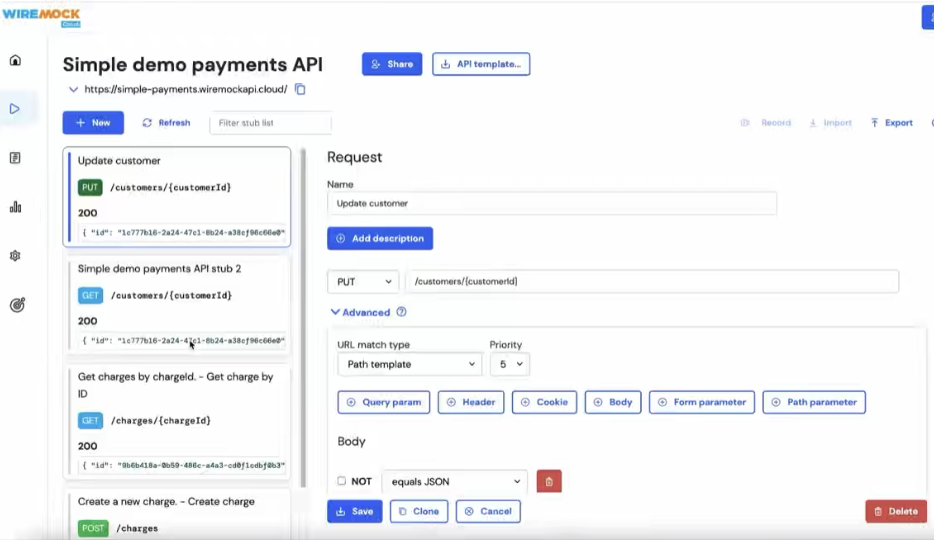This screenshot has height=540, width=934.
Task: Click the Save button
Action: tap(354, 511)
